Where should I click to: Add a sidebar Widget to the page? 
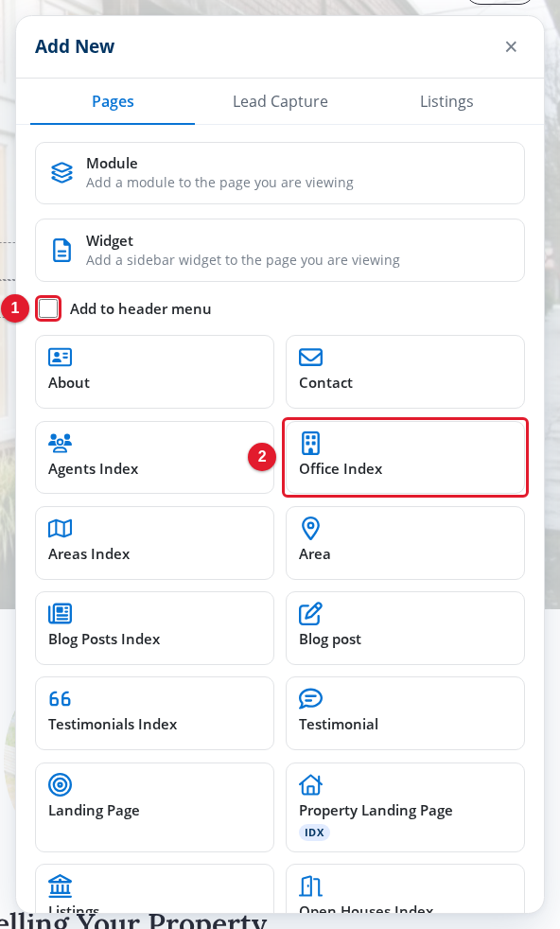click(x=280, y=251)
